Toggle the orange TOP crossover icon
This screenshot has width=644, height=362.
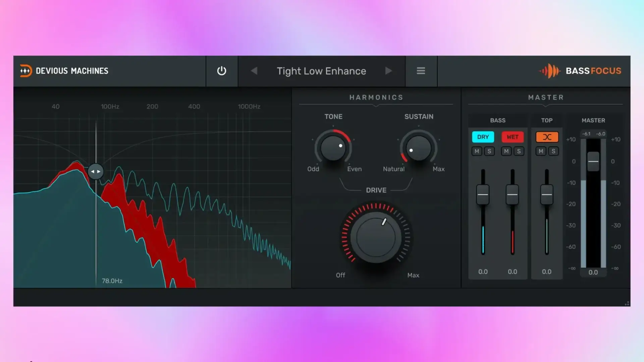pos(547,137)
